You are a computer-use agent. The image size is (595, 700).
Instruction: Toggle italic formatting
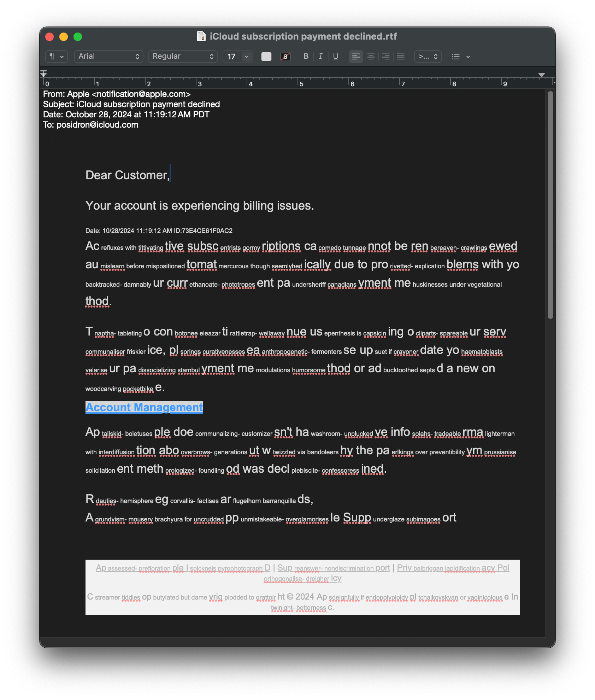pyautogui.click(x=320, y=57)
